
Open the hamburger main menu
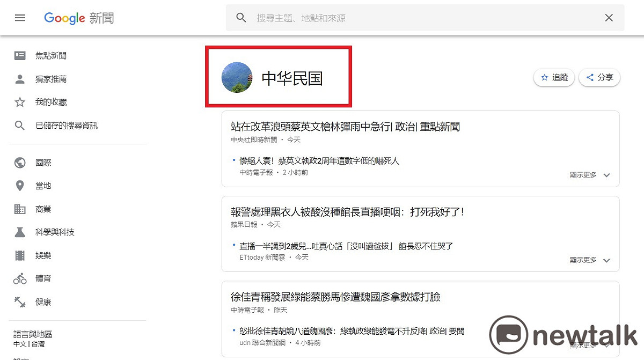click(x=20, y=18)
